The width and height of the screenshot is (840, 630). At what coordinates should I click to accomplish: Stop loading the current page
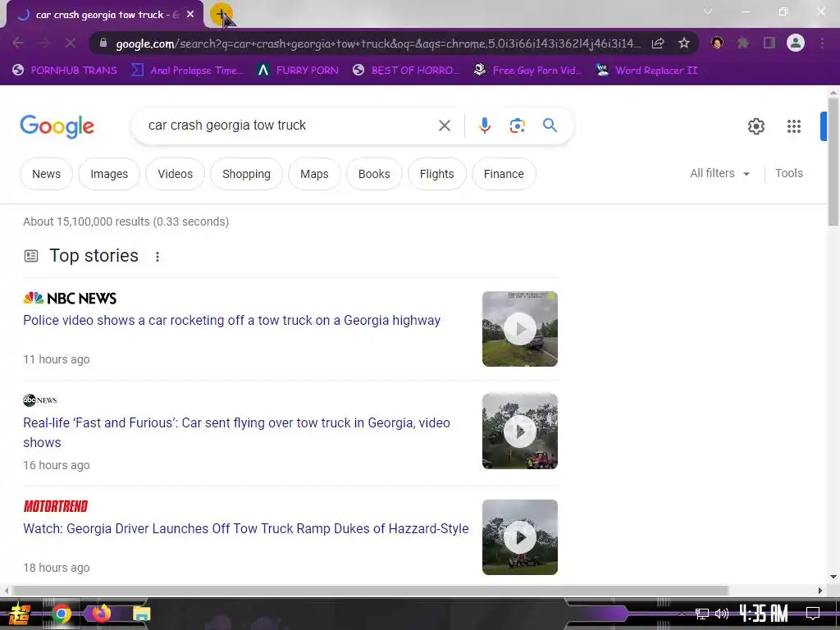click(71, 43)
